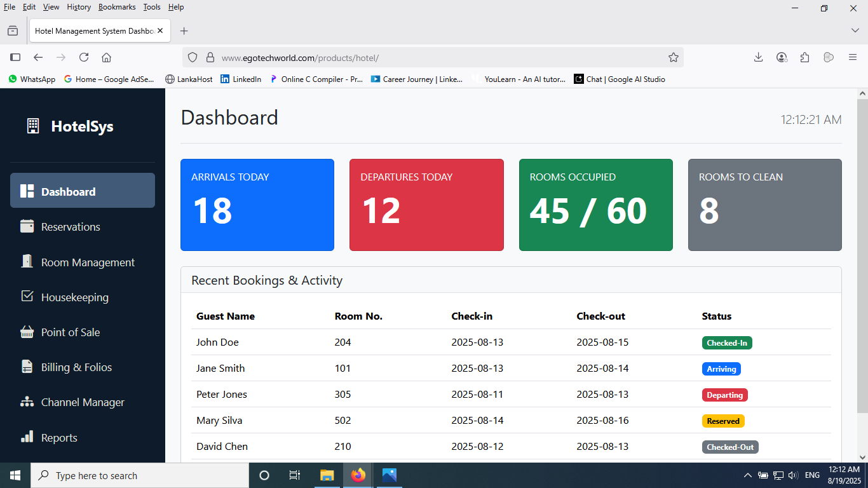
Task: Open the Bookmarks menu
Action: click(x=117, y=7)
